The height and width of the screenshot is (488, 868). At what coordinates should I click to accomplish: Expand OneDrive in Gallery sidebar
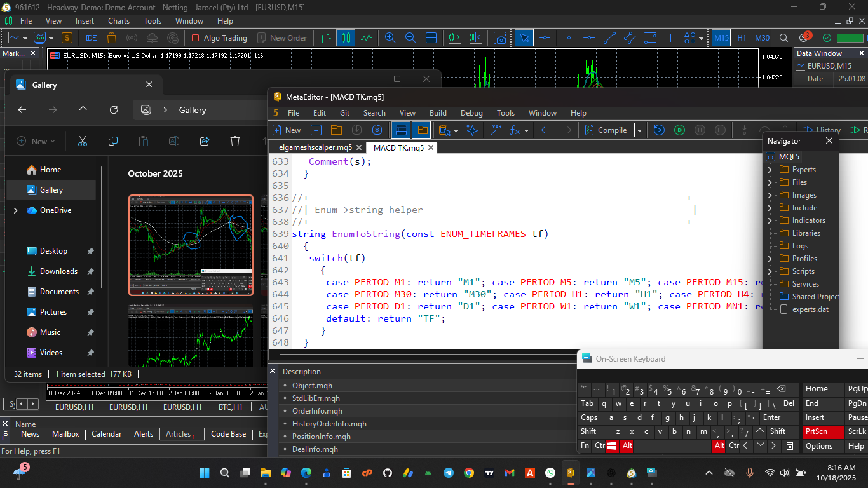click(x=16, y=210)
